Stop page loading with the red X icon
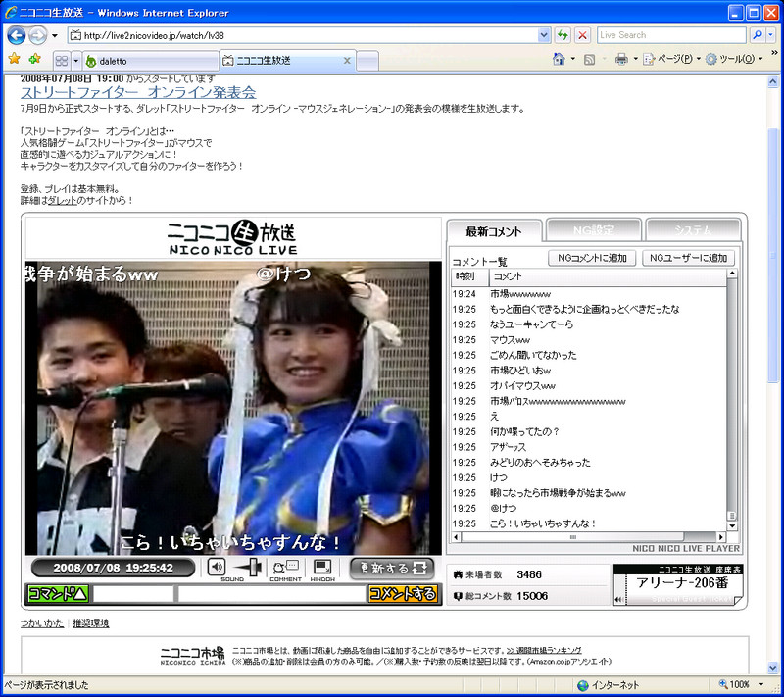This screenshot has width=784, height=697. 583,35
